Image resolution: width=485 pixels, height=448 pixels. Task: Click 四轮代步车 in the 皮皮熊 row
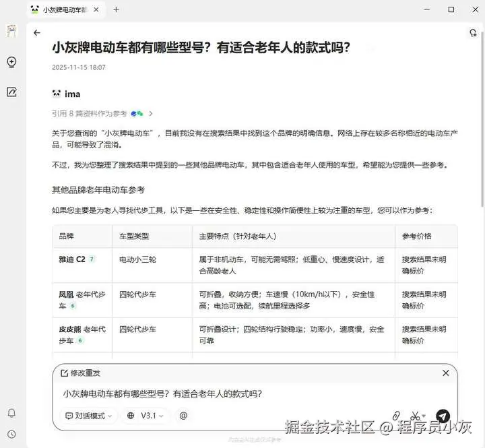click(137, 329)
